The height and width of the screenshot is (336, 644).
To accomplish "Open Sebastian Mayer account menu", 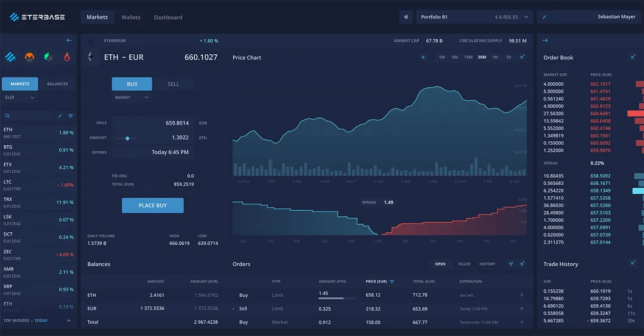I will (x=616, y=17).
